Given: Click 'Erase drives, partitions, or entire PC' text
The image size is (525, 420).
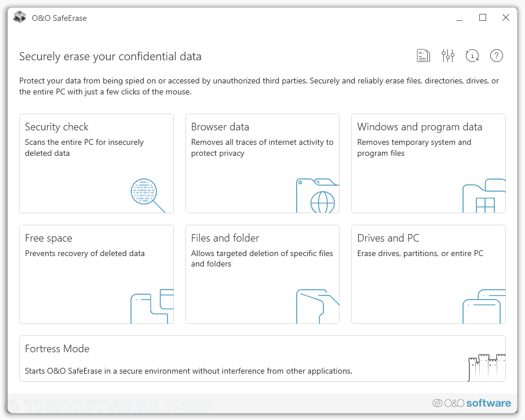Looking at the screenshot, I should [x=420, y=253].
